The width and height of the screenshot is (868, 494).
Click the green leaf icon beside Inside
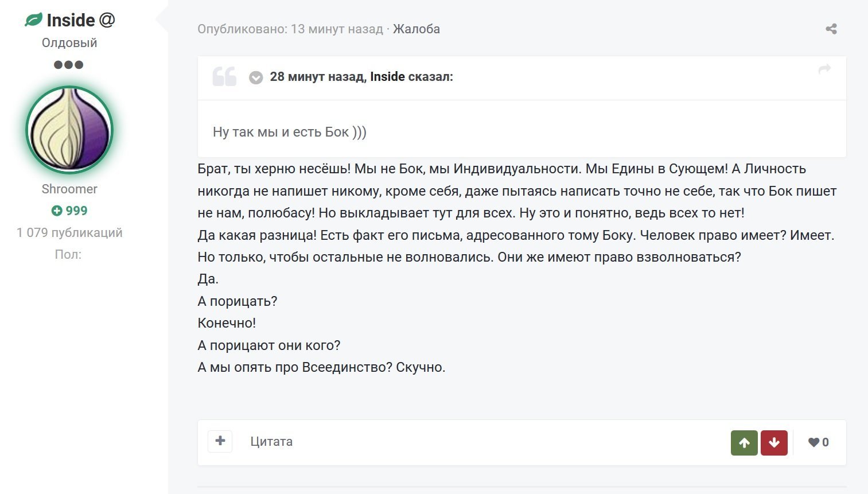pos(33,20)
